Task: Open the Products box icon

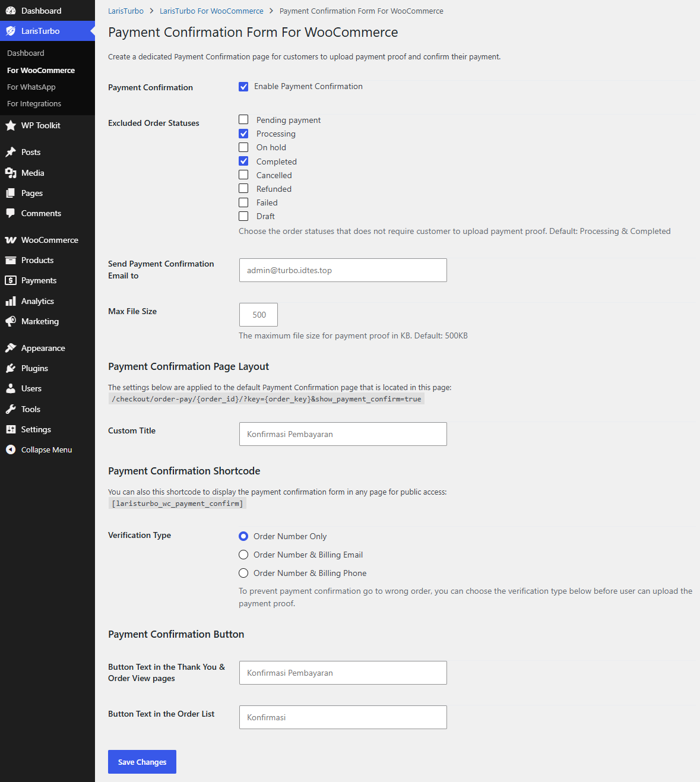Action: (x=11, y=260)
